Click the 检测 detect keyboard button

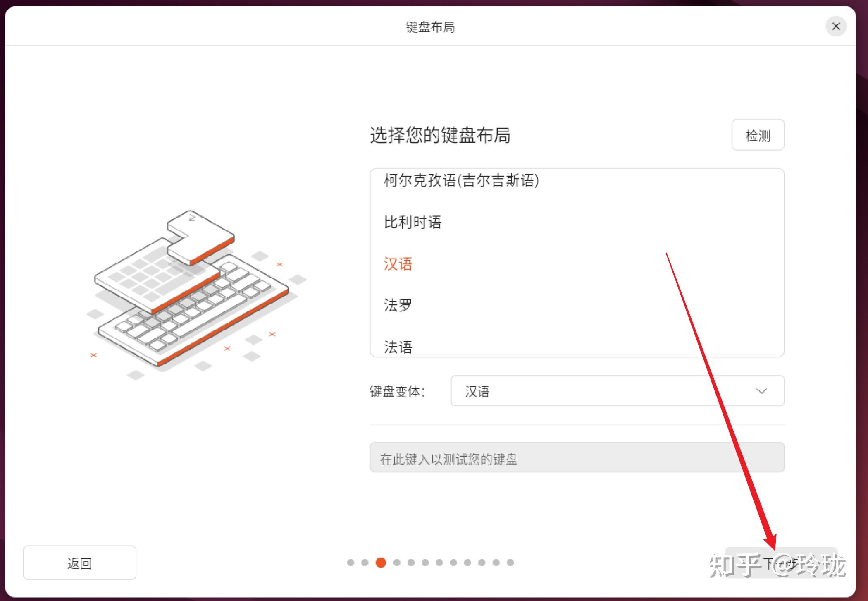point(758,135)
